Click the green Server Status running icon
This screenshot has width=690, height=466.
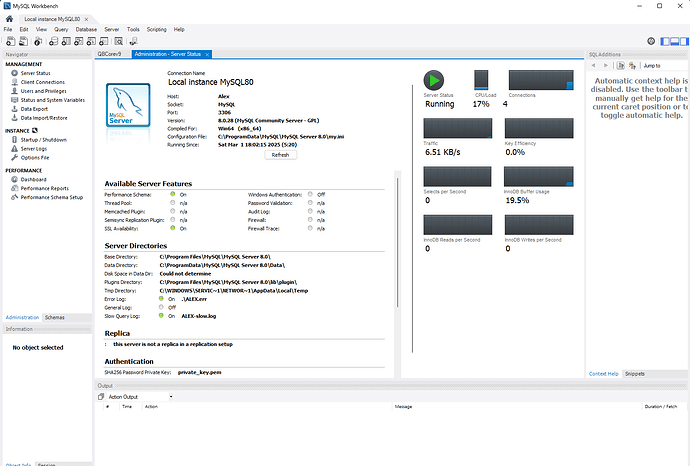pos(433,82)
